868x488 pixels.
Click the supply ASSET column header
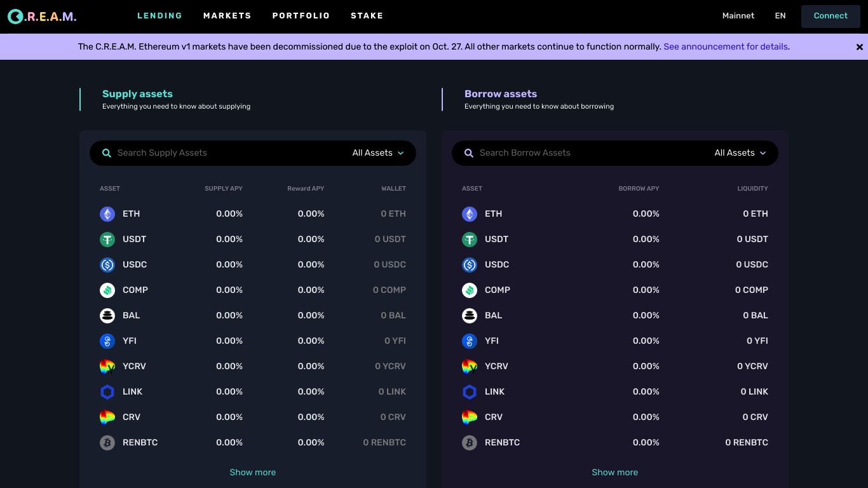(x=110, y=189)
